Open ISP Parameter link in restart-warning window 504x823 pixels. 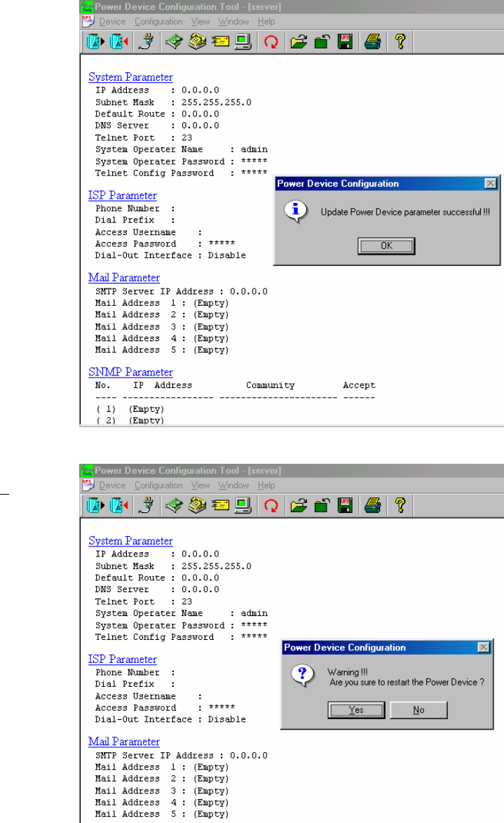[122, 660]
